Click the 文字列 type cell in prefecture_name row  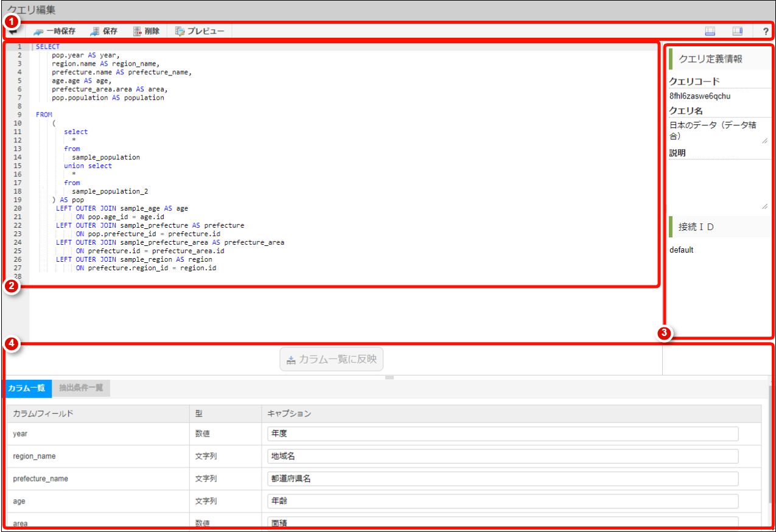[225, 478]
